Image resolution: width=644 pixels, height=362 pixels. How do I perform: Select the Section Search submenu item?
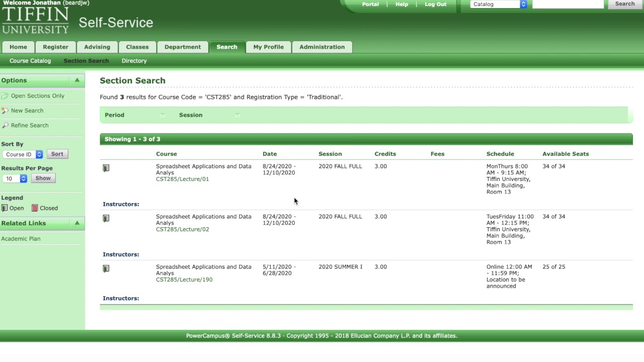(x=86, y=61)
